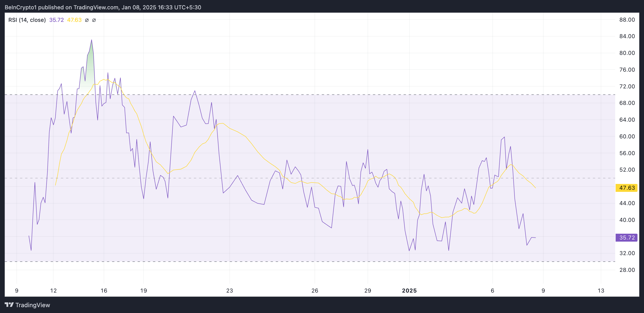Open the RSI (14, close) indicator label

point(27,20)
